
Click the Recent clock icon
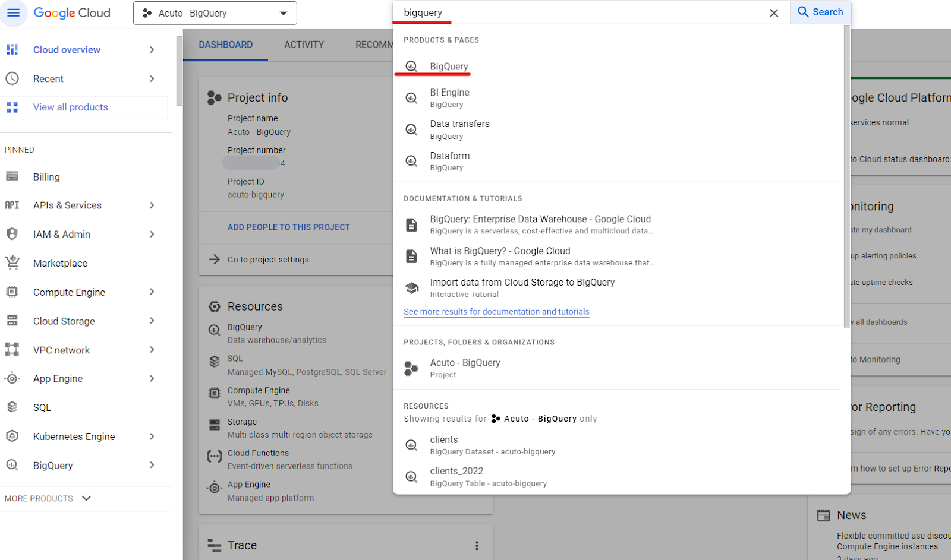12,78
